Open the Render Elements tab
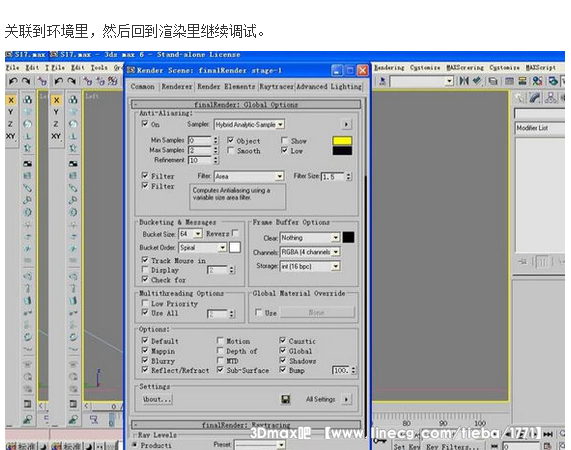 (x=226, y=87)
